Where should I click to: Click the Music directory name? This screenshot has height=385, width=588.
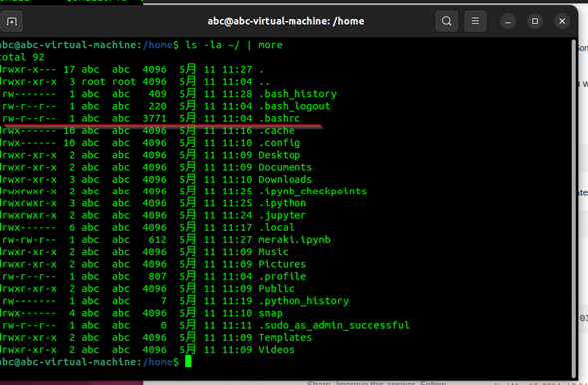pos(274,252)
